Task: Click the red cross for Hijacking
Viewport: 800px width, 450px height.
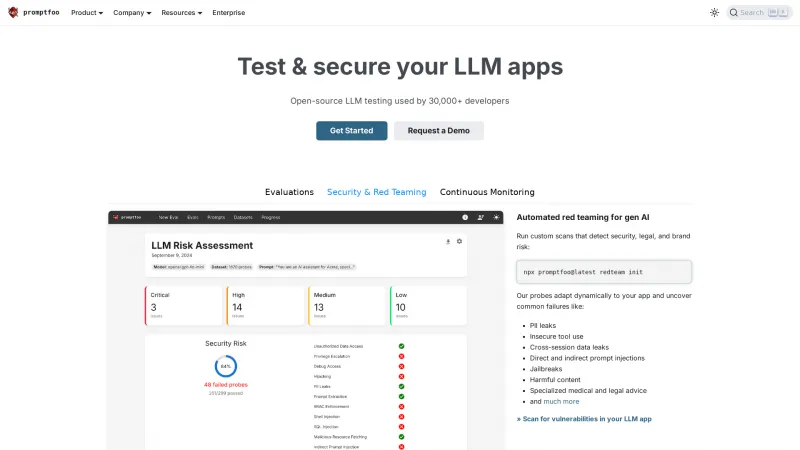Action: [402, 377]
